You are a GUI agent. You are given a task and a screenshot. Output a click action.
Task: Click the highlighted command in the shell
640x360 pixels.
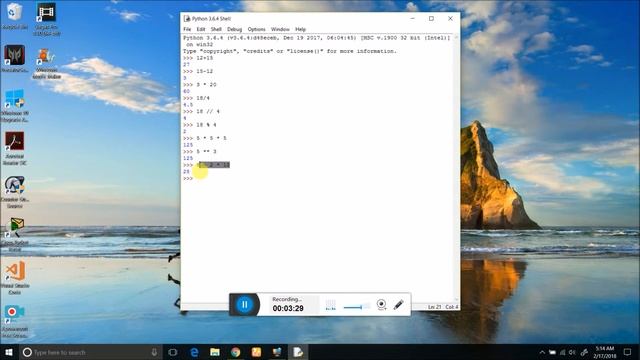[x=214, y=164]
